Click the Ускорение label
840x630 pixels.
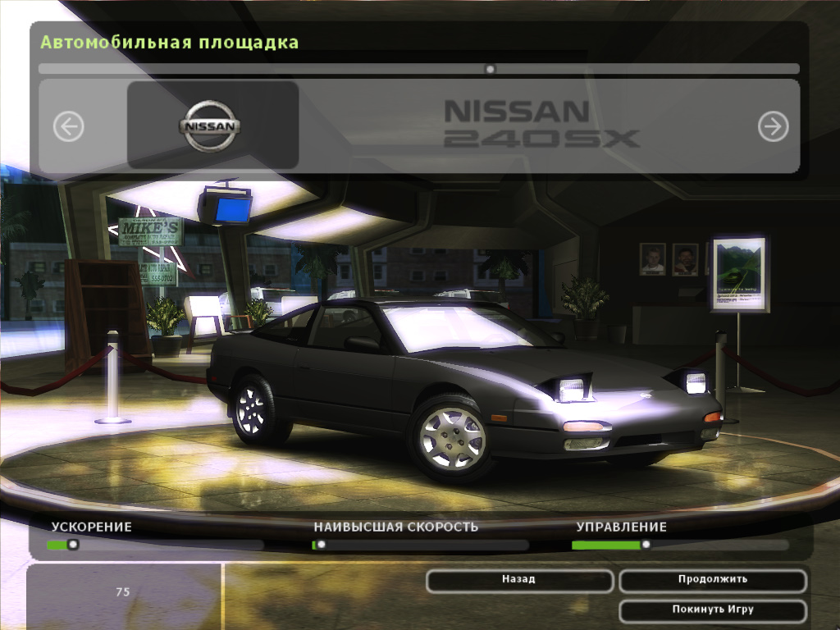click(92, 527)
